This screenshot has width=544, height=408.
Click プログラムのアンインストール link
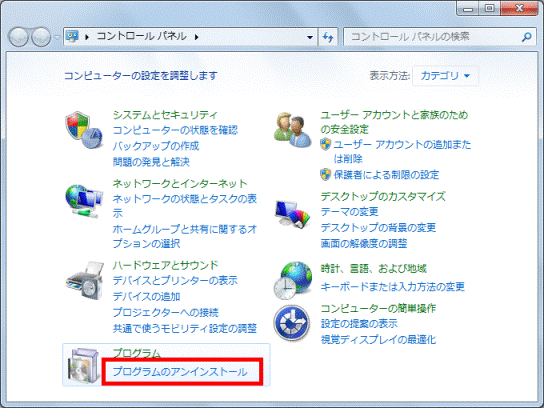tap(180, 372)
